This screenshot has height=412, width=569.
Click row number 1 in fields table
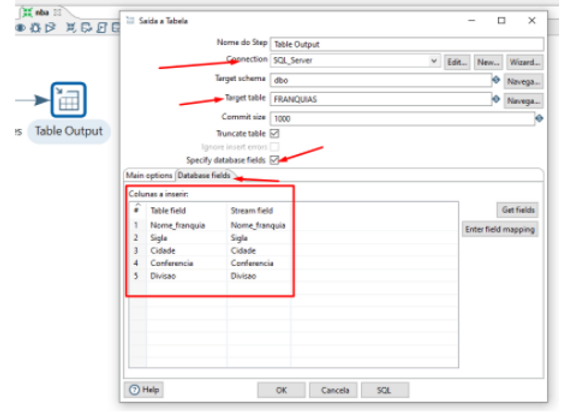click(x=136, y=225)
